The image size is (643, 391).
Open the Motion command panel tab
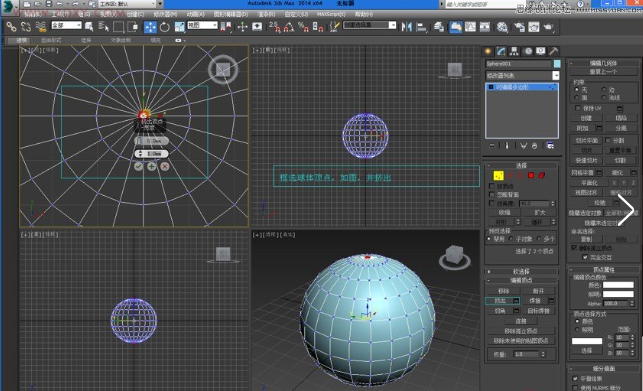(527, 51)
